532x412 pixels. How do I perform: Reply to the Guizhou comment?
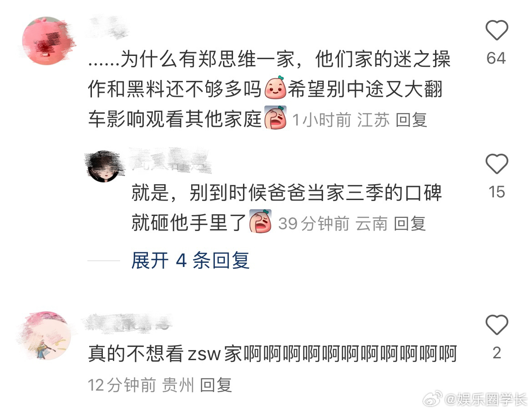[x=216, y=385]
